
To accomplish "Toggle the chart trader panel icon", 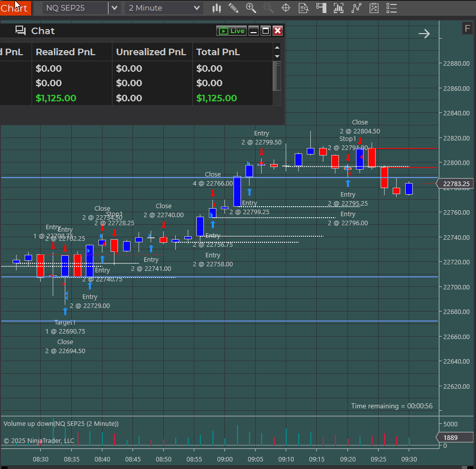I will (x=321, y=8).
